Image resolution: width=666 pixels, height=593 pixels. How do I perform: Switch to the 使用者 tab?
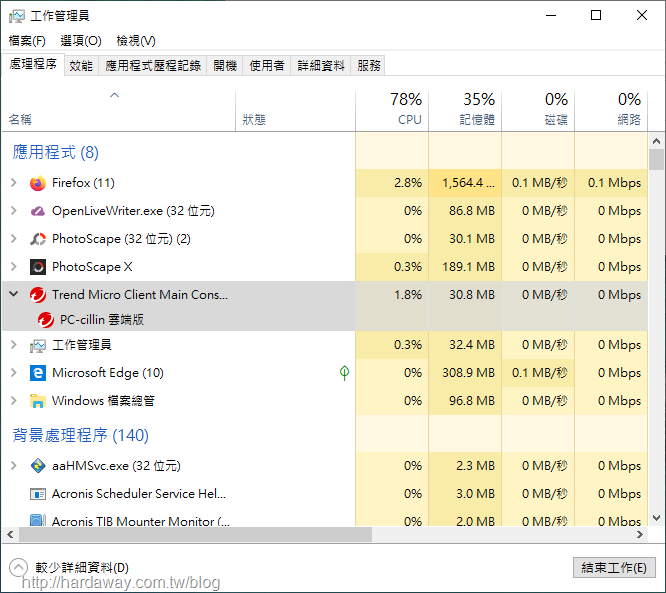[267, 66]
